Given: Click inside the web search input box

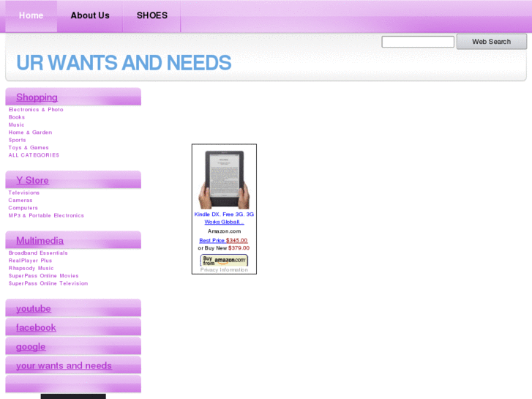Looking at the screenshot, I should pyautogui.click(x=418, y=42).
